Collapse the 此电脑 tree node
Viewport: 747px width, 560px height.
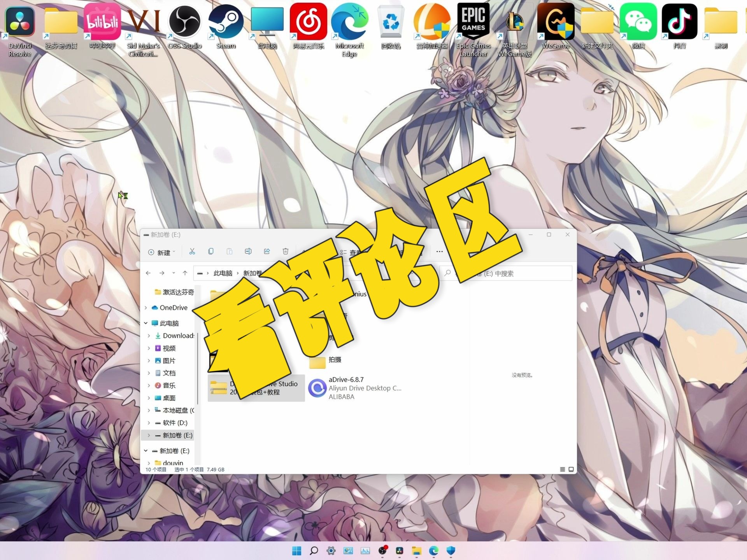(146, 323)
